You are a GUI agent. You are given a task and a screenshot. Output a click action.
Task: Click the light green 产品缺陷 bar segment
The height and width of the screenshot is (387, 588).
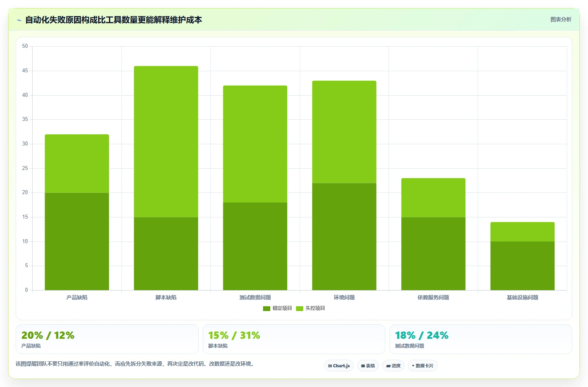pyautogui.click(x=77, y=164)
